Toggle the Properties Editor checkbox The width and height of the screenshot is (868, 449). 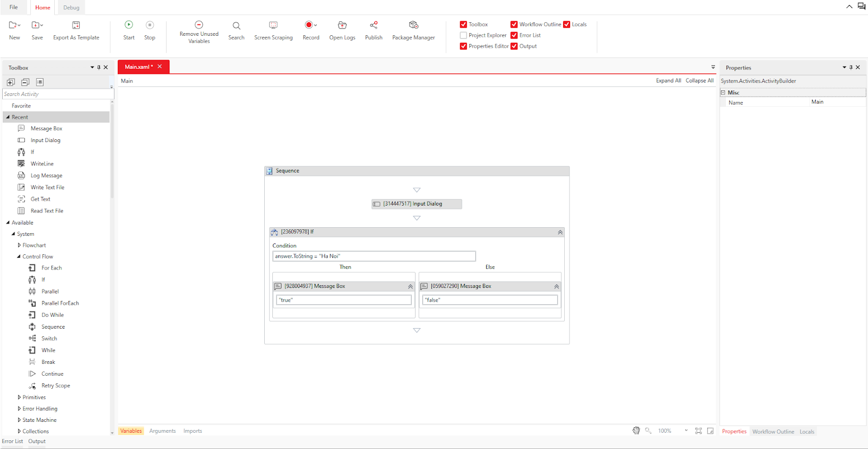[x=463, y=46]
